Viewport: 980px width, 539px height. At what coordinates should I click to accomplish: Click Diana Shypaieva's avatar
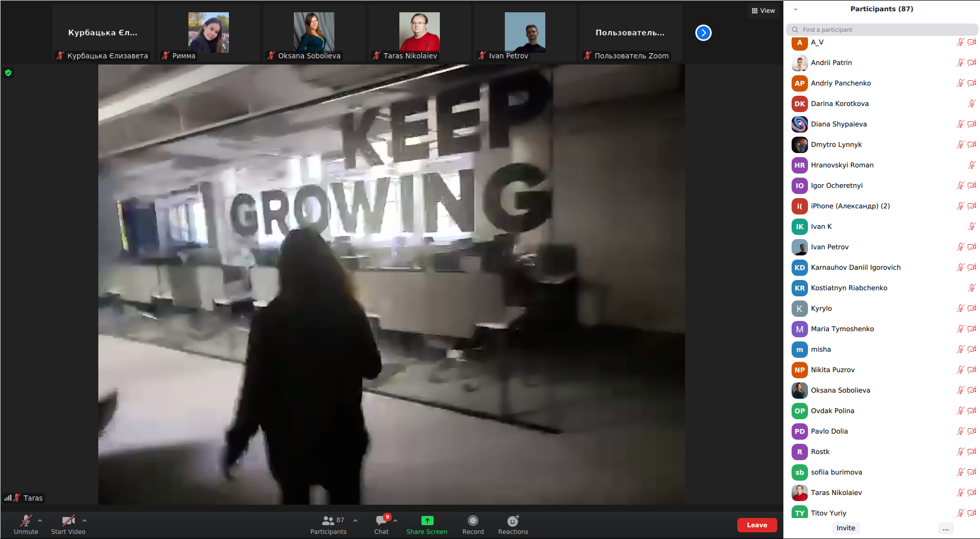799,124
